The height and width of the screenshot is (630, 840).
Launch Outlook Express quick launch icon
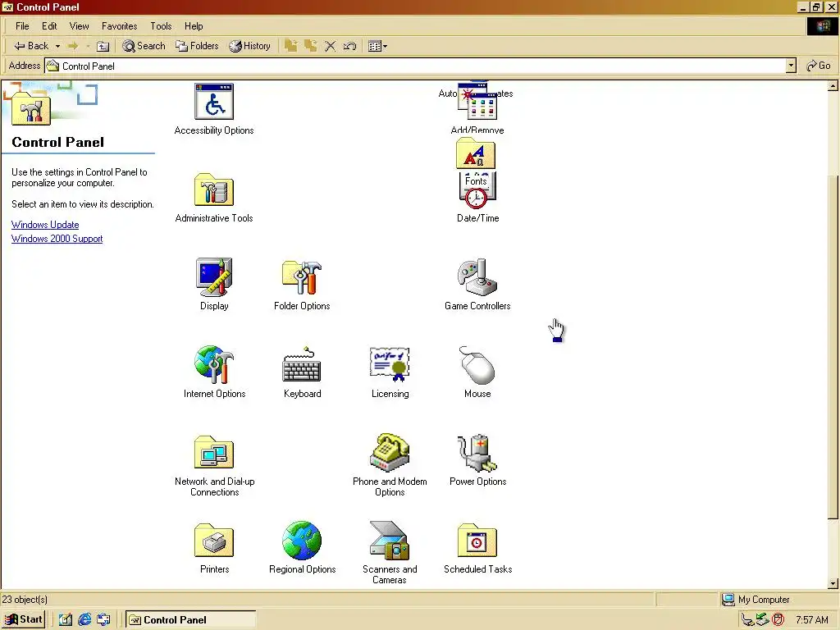(x=103, y=620)
